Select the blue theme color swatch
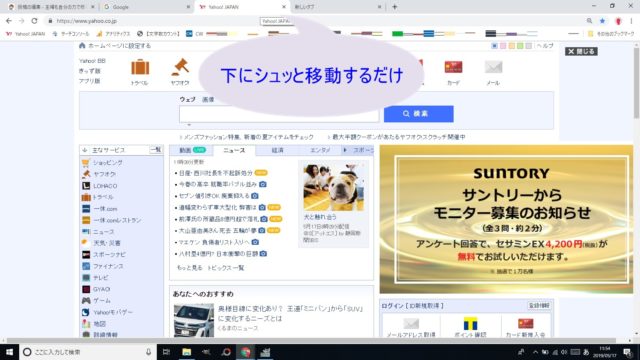The width and height of the screenshot is (640, 360). 494,46
